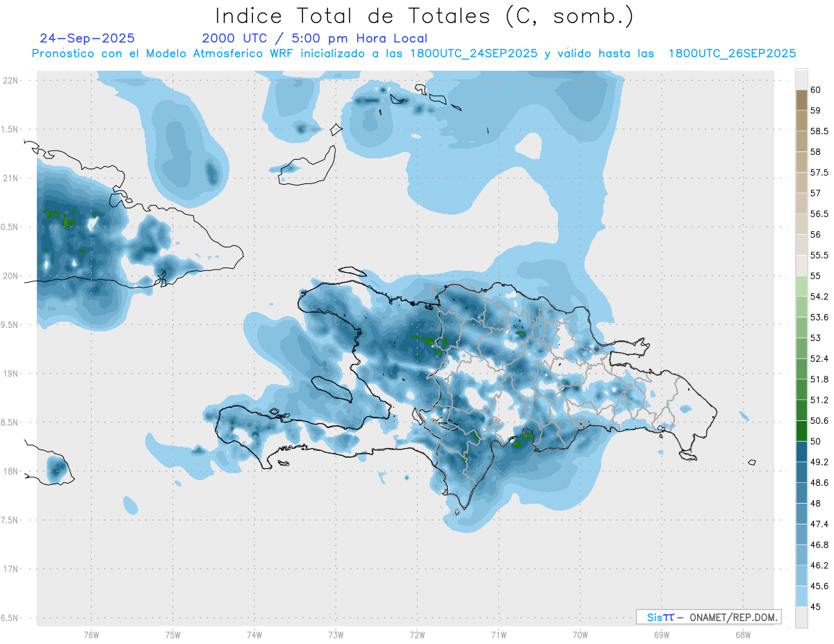Screen dimensions: 834x644
Task: Click the colorbar value '48'
Action: pos(816,504)
